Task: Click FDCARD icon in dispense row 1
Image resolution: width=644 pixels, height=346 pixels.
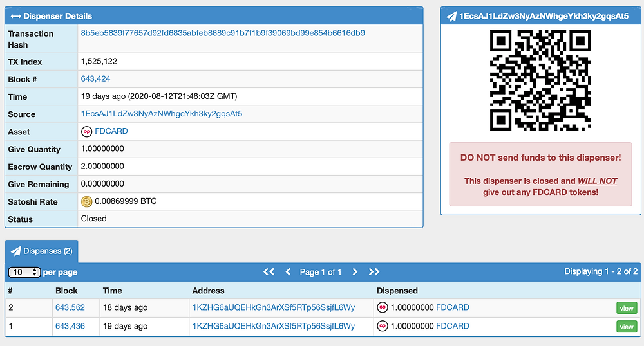Action: coord(383,326)
